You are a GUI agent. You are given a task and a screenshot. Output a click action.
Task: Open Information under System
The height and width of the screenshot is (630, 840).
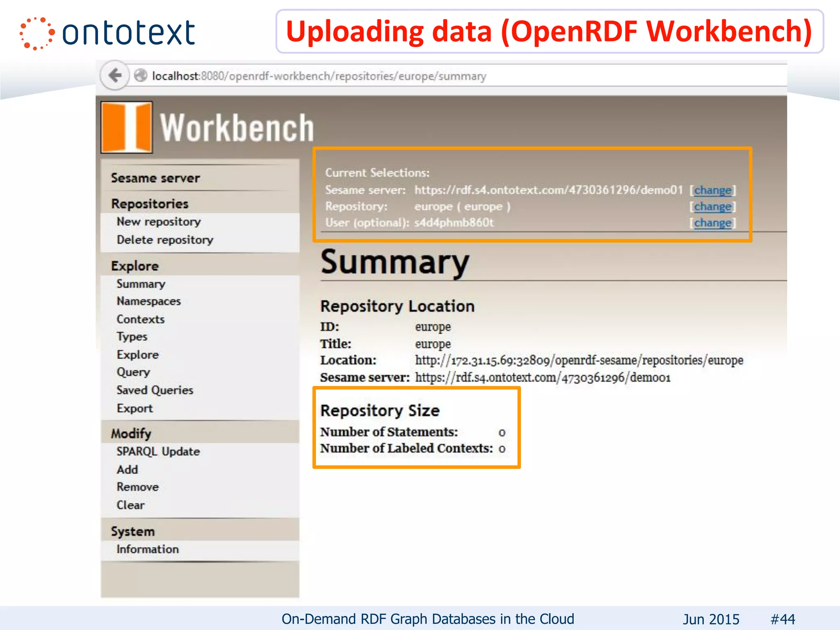point(148,549)
